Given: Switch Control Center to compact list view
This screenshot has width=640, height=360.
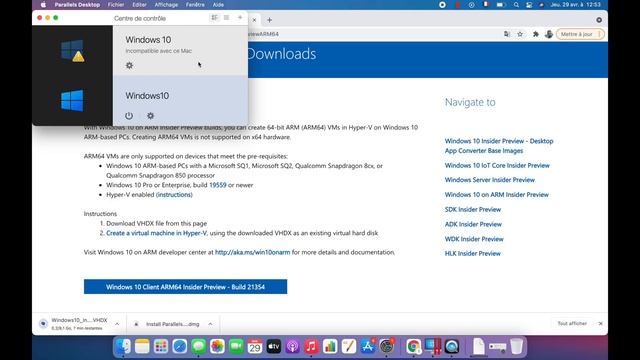Looking at the screenshot, I should [227, 18].
